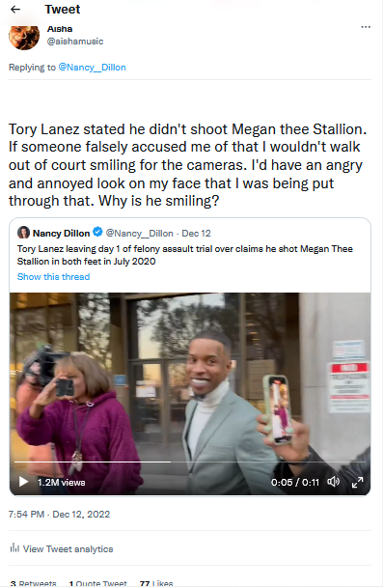Open the quoted tweet's Dec 12 date
The height and width of the screenshot is (588, 383).
click(197, 234)
